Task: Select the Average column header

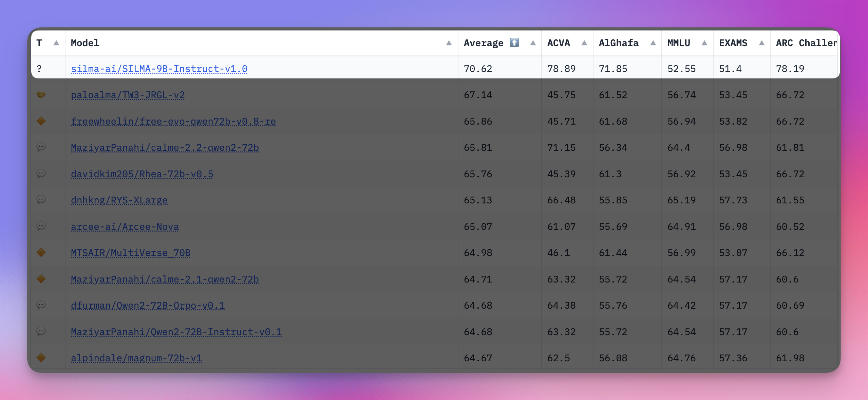Action: (x=483, y=42)
